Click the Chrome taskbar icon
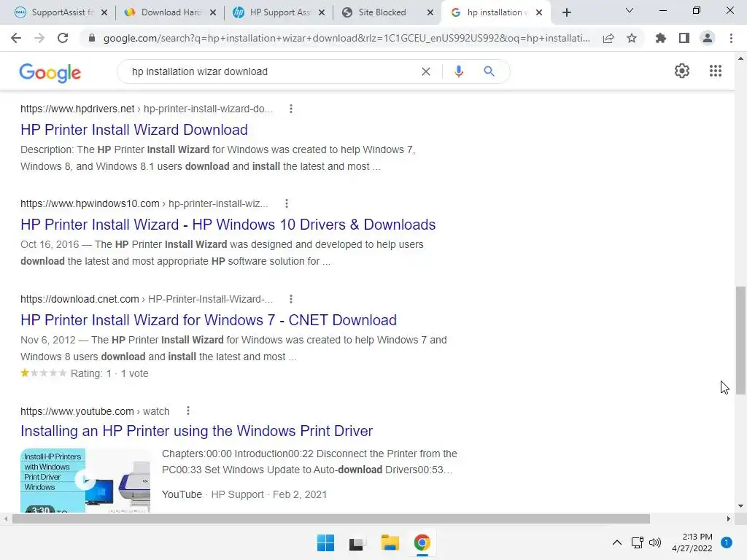Screen dimensions: 747x560 coord(422,542)
